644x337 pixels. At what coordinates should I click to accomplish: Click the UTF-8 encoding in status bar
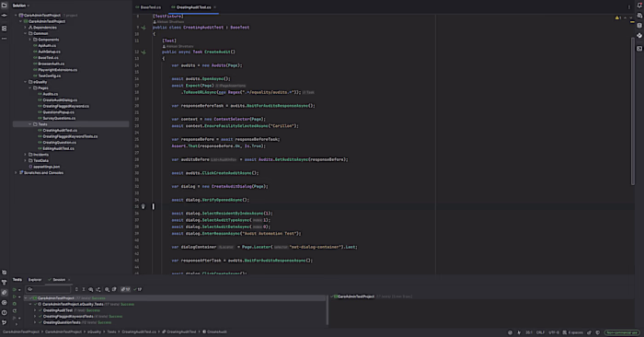[x=554, y=332]
